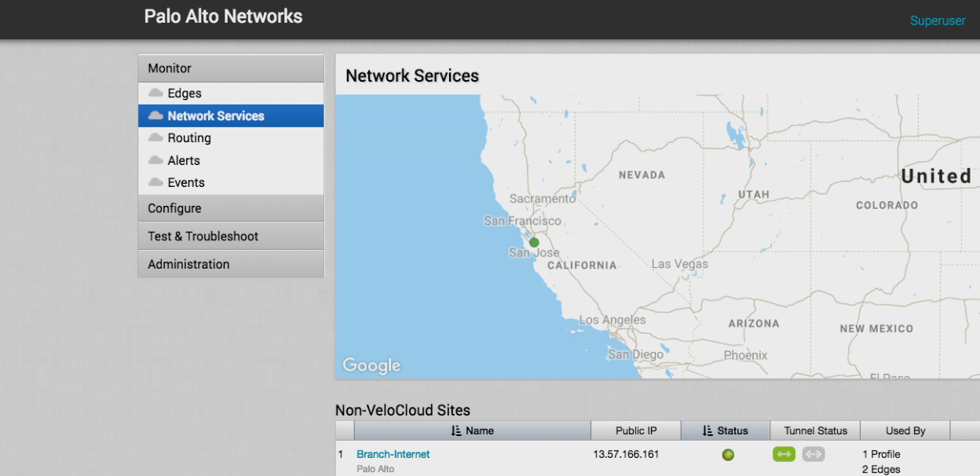Click the cloud icon beside Routing
980x476 pixels.
point(155,137)
